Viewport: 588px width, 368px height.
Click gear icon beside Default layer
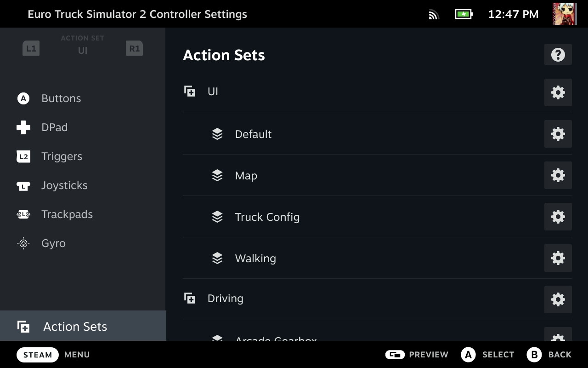point(558,134)
